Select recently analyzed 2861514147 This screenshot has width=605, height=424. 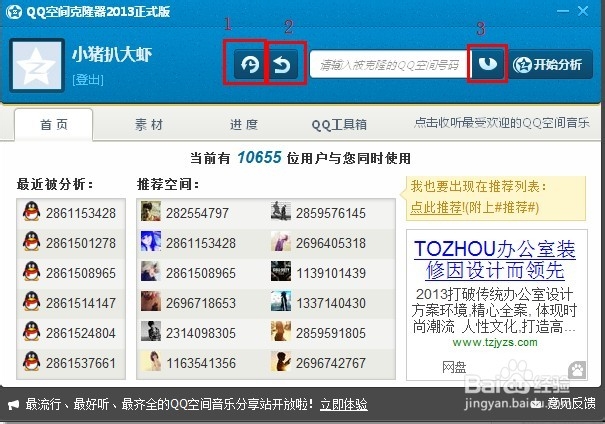(x=71, y=303)
